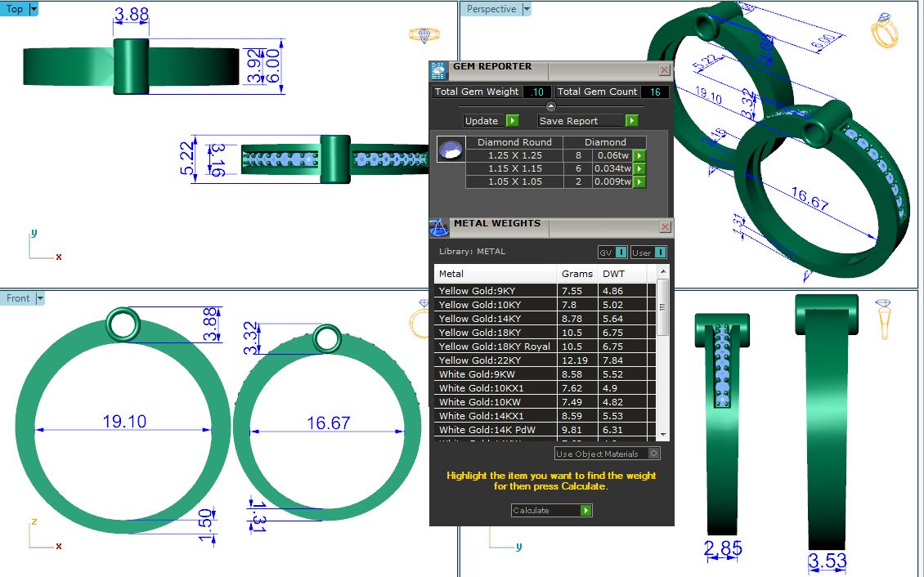Open the Front viewport dropdown arrow
Screen dimensions: 924x577
pos(40,298)
